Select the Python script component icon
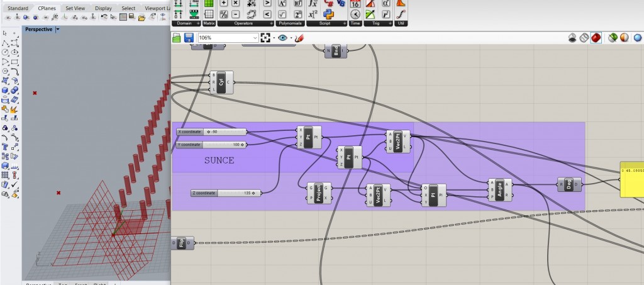Screen dimensions: 644x285 point(328,14)
